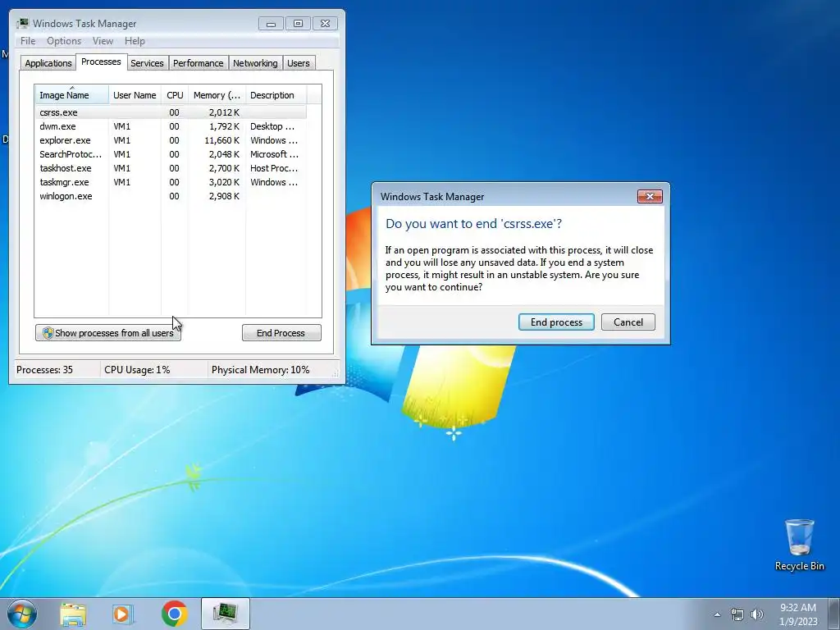Screen dimensions: 840x630
Task: Switch to the Services tab
Action: 147,63
